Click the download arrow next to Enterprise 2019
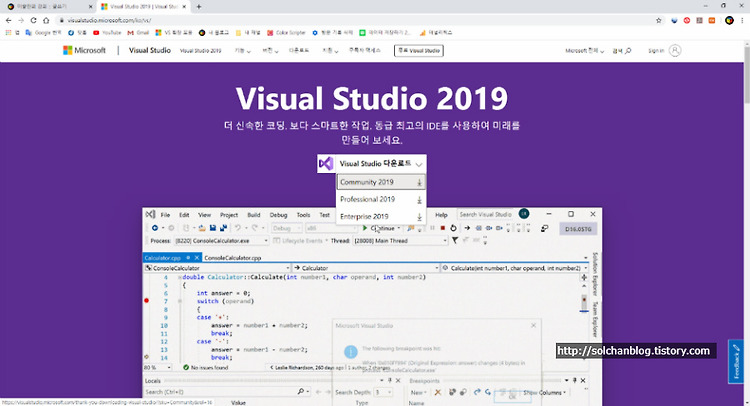The height and width of the screenshot is (406, 750). 419,217
